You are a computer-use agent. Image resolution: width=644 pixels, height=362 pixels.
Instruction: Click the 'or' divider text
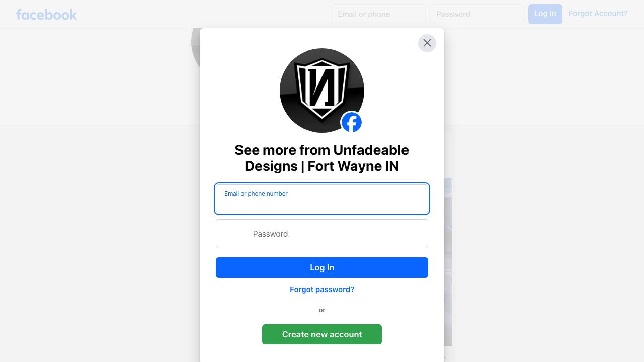pos(322,310)
